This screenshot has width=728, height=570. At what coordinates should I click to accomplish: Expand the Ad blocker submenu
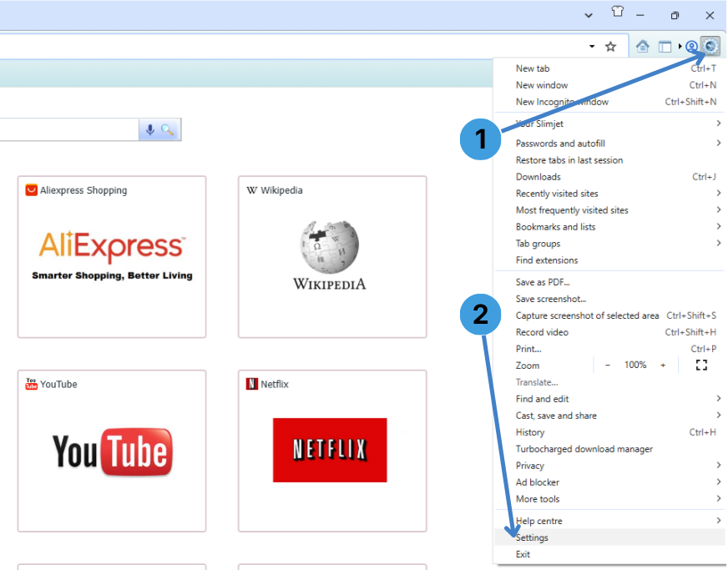[609, 482]
